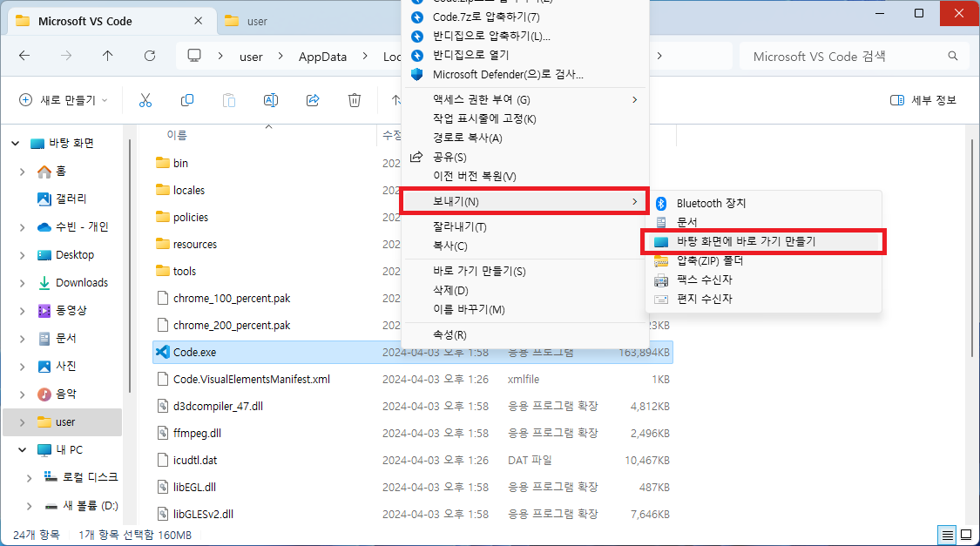This screenshot has height=546, width=980.
Task: Click AppData in the address breadcrumb
Action: click(322, 57)
